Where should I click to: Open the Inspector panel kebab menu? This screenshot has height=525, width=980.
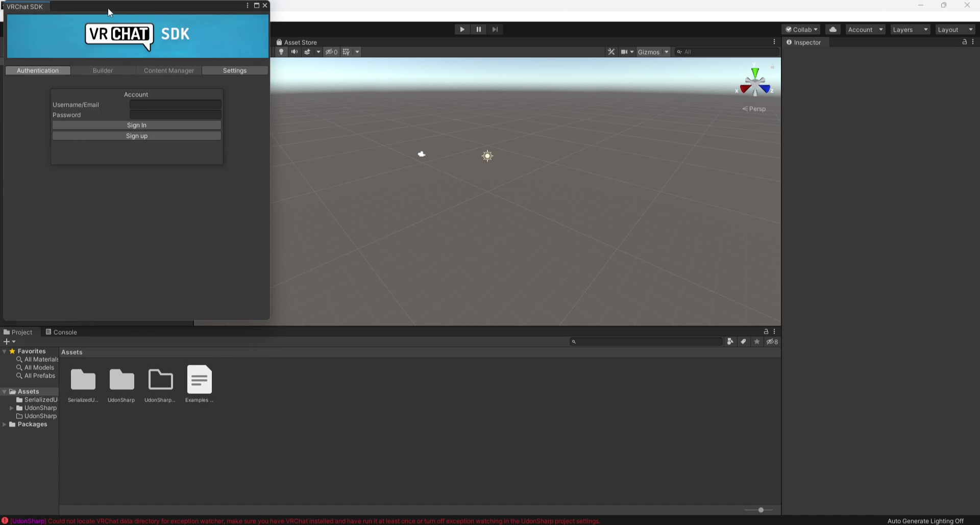(973, 42)
